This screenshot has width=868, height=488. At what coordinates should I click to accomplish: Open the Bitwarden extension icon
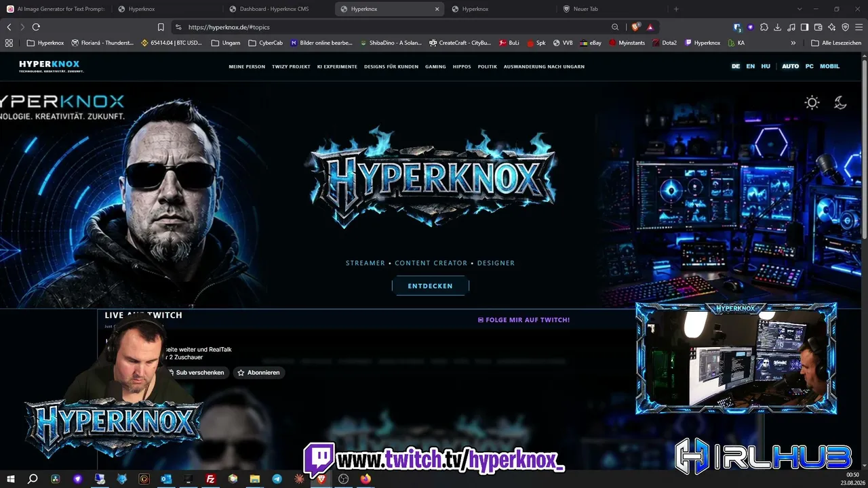[737, 27]
